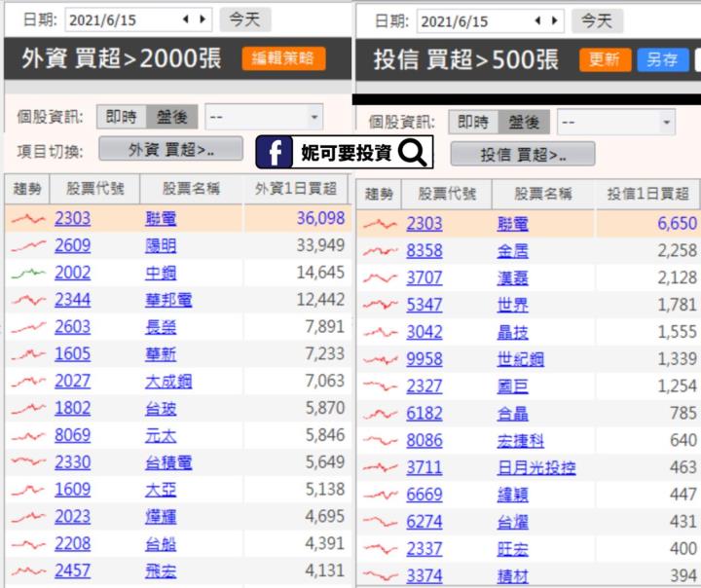Open trend chart icon for 2603 長榮
701x588 pixels.
(x=27, y=327)
